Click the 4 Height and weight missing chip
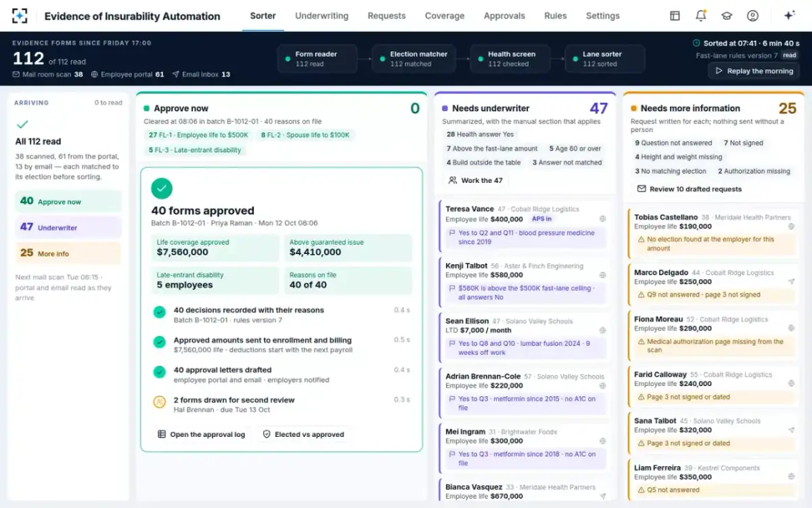Viewport: 812px width, 508px height. coord(679,157)
